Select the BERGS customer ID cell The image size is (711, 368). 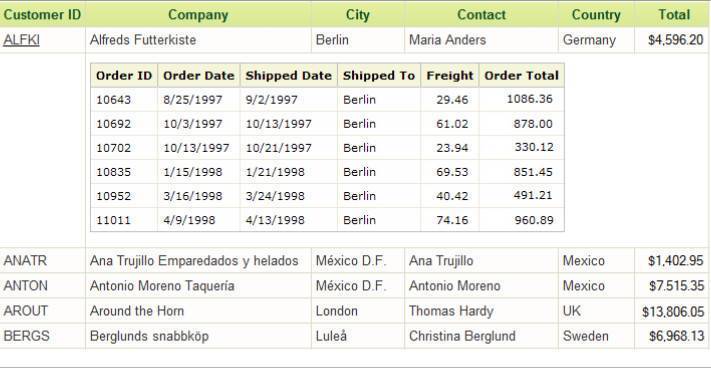pos(26,336)
